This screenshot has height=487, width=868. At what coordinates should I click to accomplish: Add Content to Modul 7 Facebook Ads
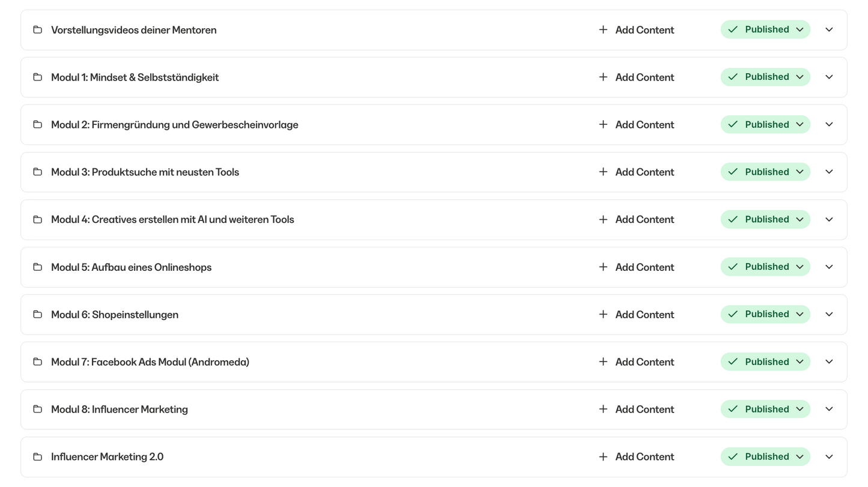tap(637, 361)
